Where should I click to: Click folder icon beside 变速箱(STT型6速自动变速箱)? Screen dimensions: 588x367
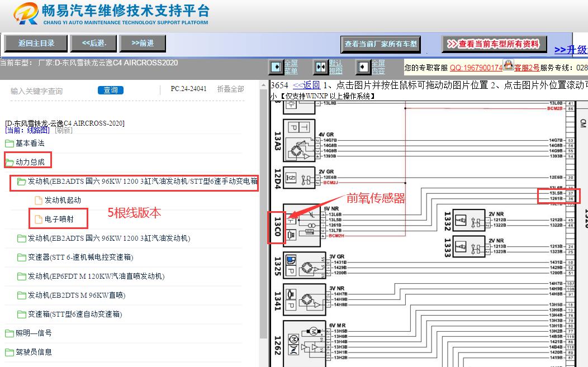click(21, 314)
